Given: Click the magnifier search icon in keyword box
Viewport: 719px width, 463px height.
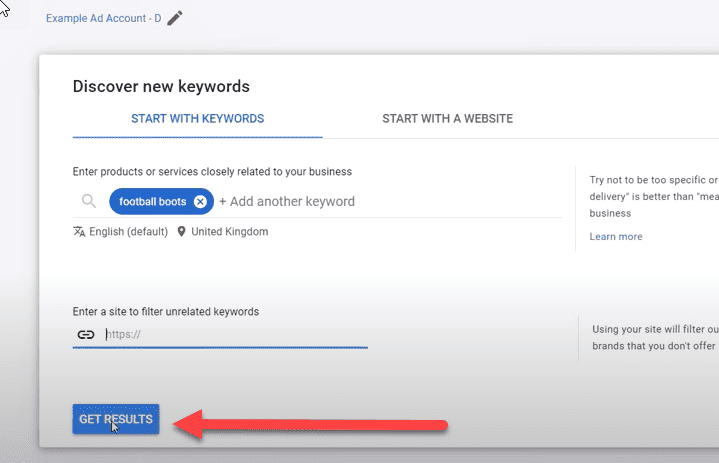Looking at the screenshot, I should point(88,201).
